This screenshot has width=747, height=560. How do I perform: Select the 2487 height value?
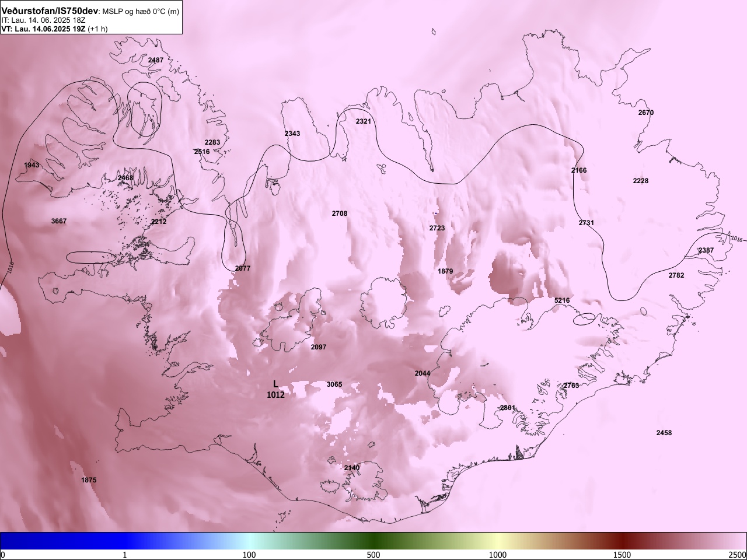point(156,60)
